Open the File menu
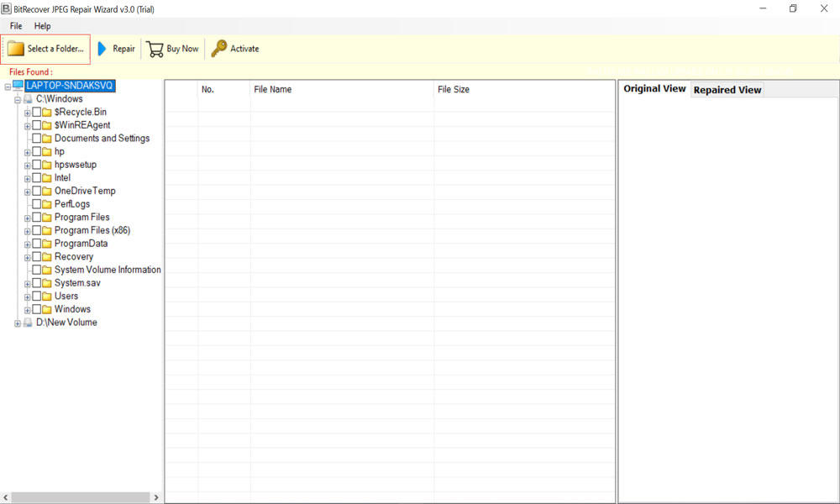Viewport: 840px width, 504px height. (x=16, y=26)
